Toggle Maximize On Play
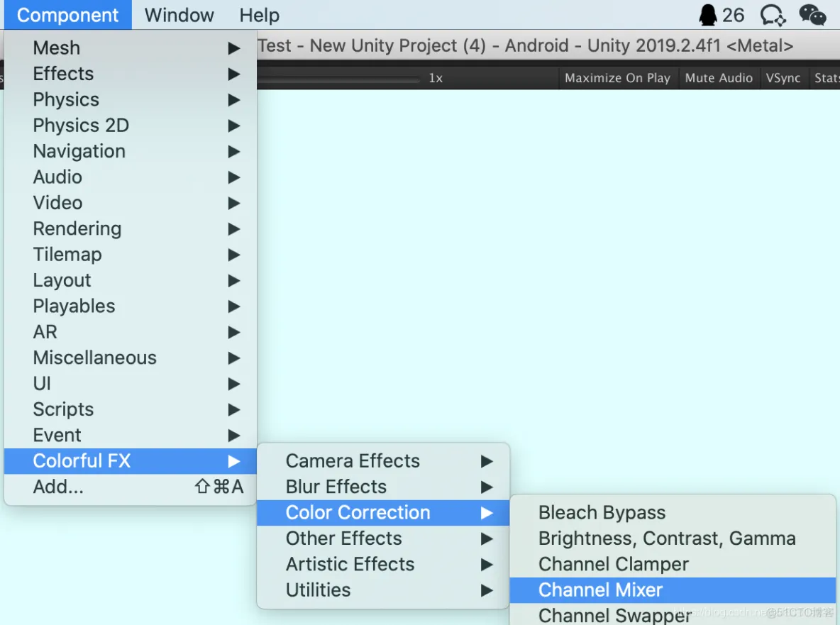The image size is (840, 625). click(x=618, y=77)
